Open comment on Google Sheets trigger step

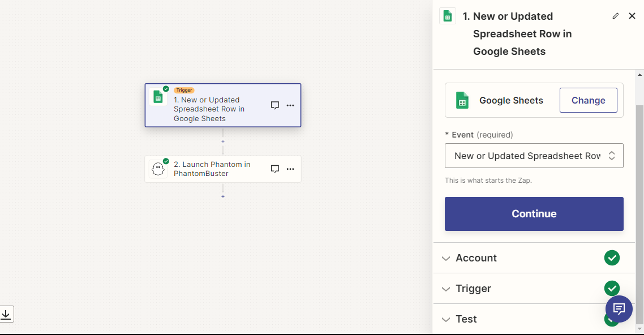click(x=275, y=105)
